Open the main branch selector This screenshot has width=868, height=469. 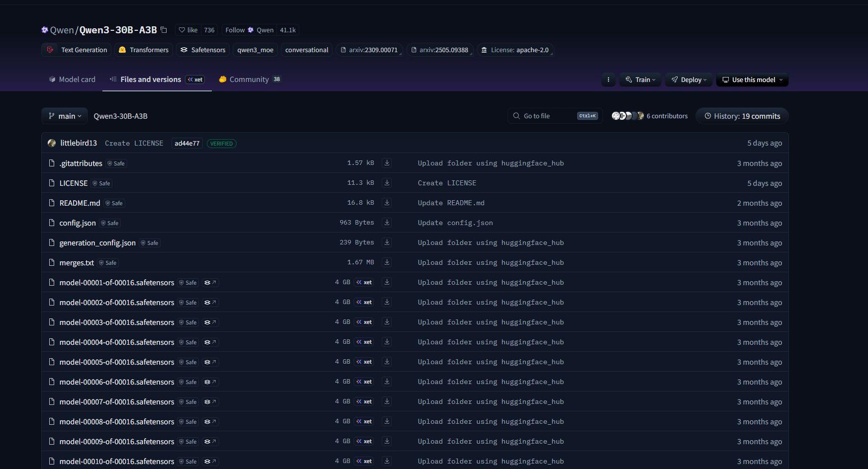coord(65,116)
